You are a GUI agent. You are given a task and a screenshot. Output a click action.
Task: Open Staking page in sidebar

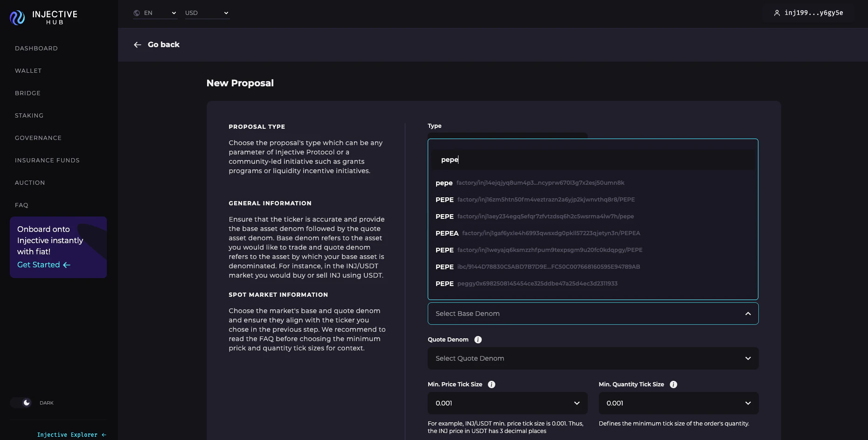29,116
